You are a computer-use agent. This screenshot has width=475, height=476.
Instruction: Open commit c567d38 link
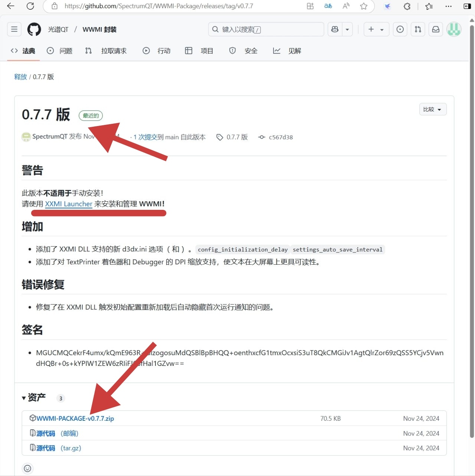276,137
